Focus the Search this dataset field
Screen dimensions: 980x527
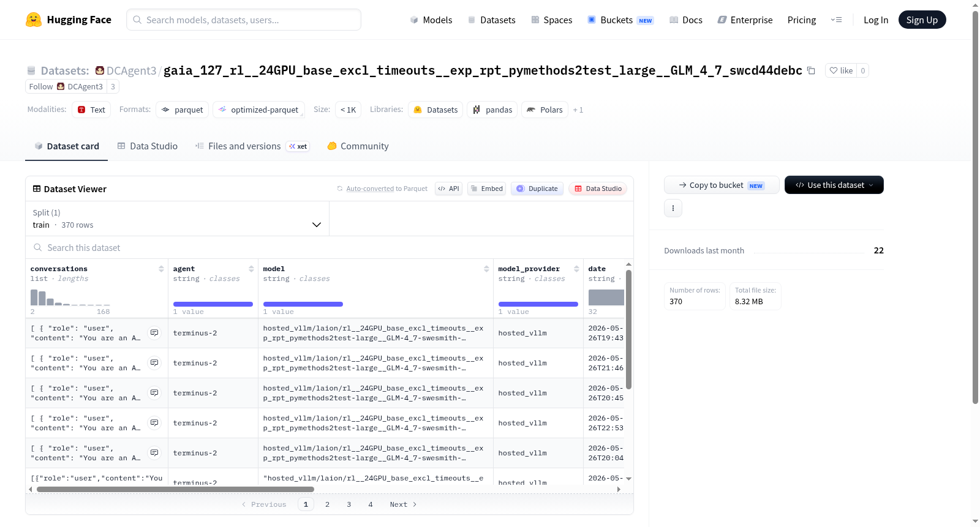point(330,247)
